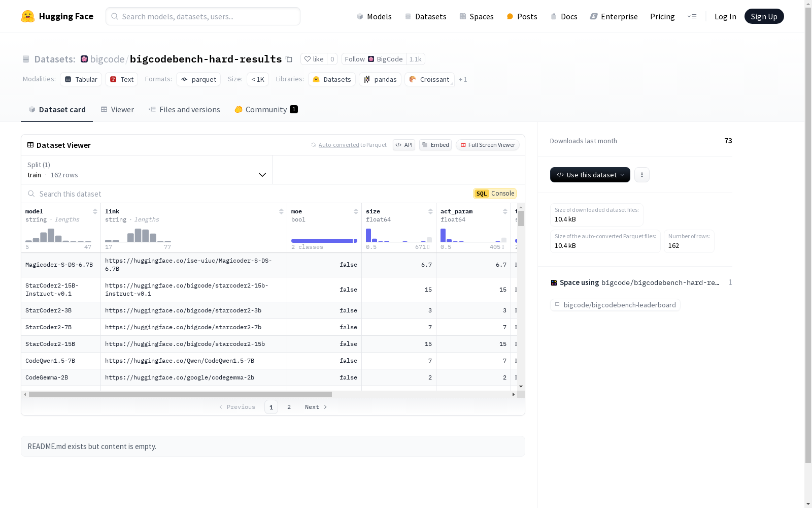
Task: Click the CodeGemma-2B model cell
Action: pyautogui.click(x=61, y=377)
